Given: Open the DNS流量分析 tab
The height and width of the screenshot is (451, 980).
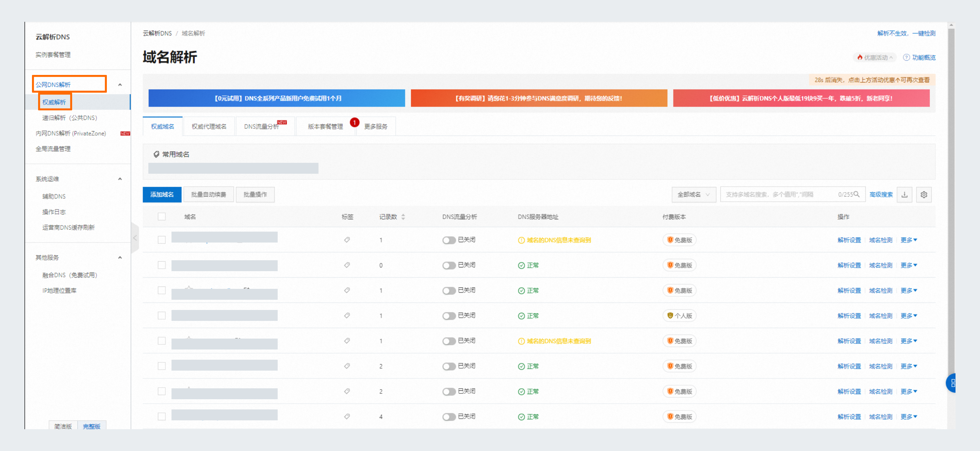Looking at the screenshot, I should (x=265, y=126).
